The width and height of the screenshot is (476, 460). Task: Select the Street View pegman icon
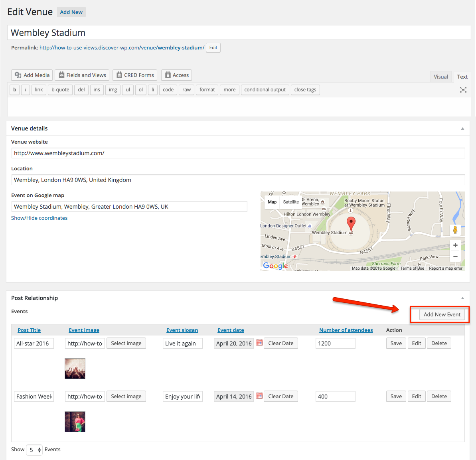tap(455, 230)
